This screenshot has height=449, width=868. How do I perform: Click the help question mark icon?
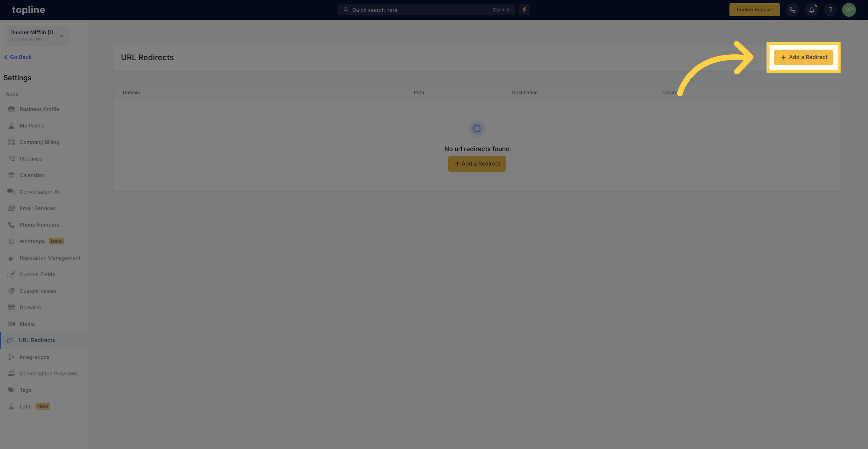830,9
